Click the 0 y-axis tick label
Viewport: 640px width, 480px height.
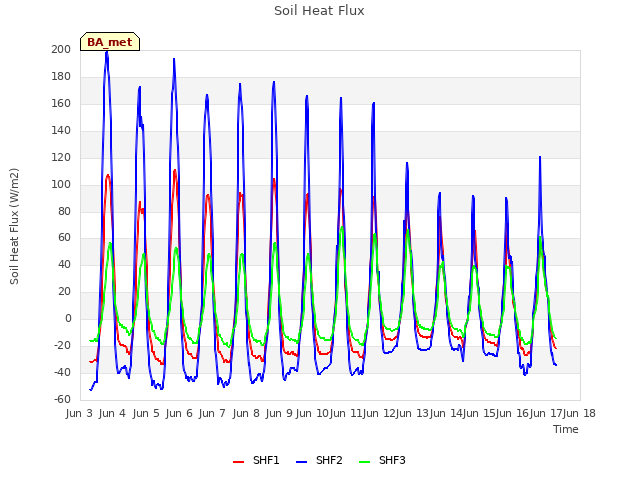68,318
